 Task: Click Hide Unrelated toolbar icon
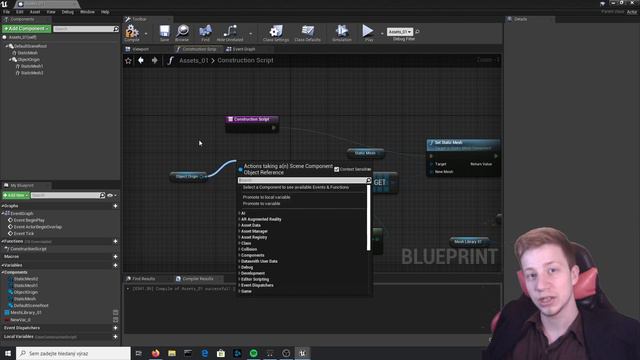click(x=230, y=32)
